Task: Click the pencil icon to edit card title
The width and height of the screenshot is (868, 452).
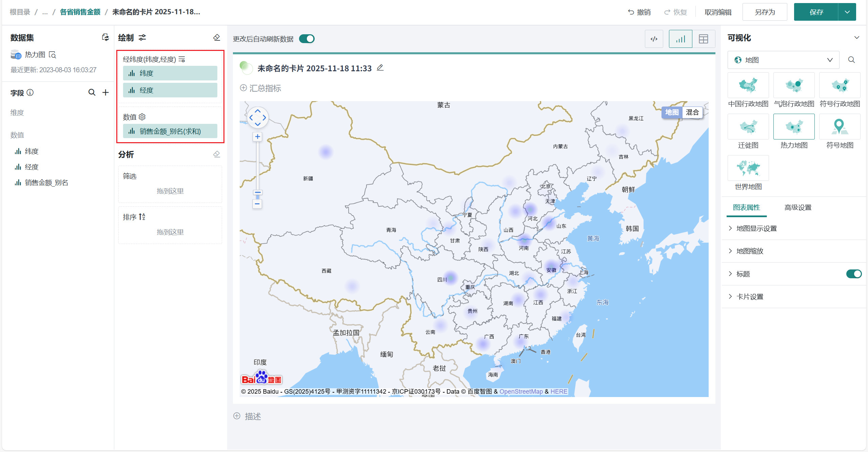Action: (x=380, y=68)
